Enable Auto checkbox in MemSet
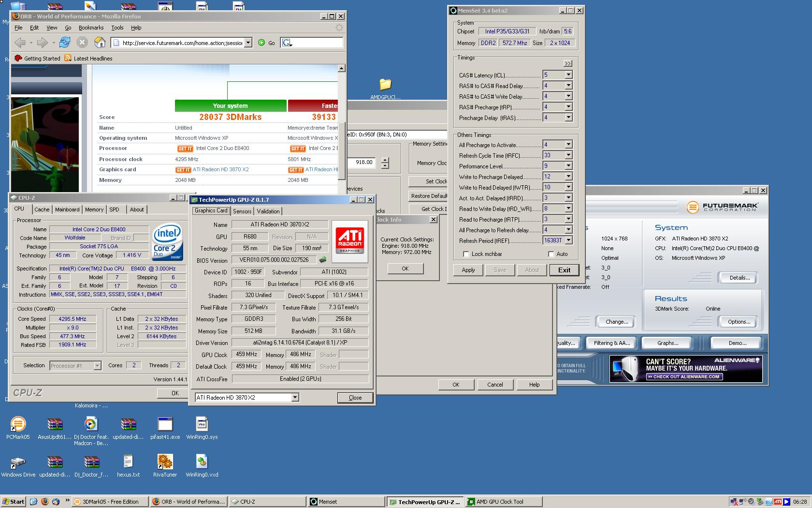Viewport: 812px width, 508px height. (551, 254)
